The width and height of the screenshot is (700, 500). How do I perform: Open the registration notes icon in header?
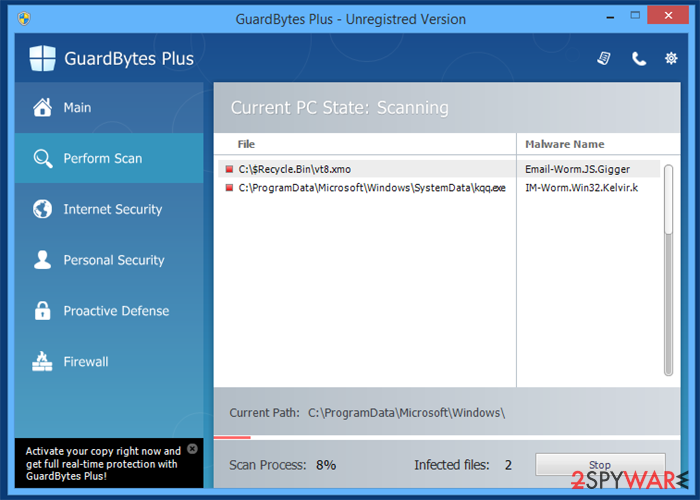pyautogui.click(x=604, y=58)
